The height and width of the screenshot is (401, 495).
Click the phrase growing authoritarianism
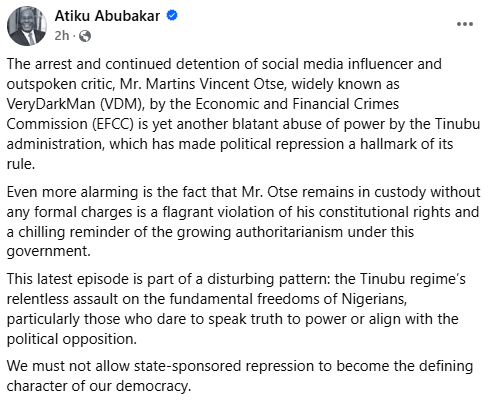coord(260,232)
